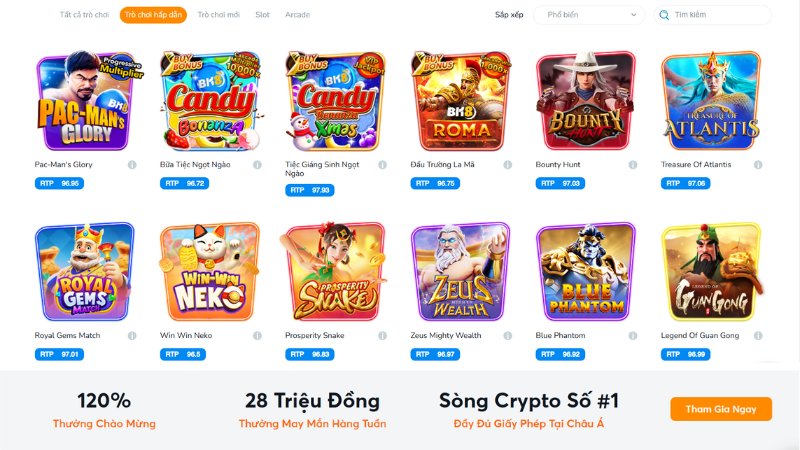Click the info icon for Treasure Of Atlantis
This screenshot has height=450, width=800.
(758, 165)
